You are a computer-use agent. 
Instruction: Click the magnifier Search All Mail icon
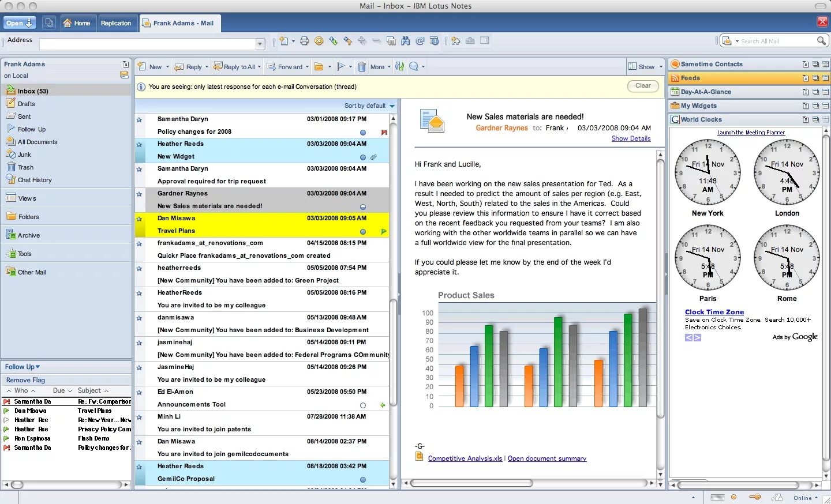(821, 41)
